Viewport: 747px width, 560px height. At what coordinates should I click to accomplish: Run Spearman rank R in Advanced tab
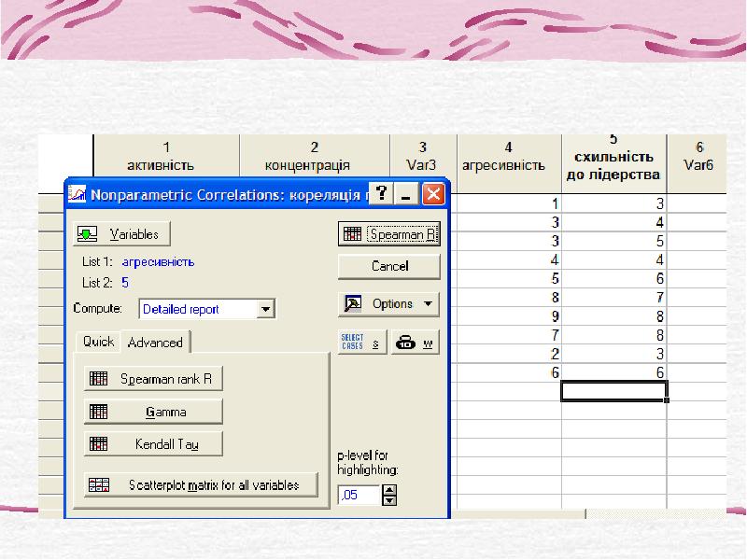tap(154, 380)
